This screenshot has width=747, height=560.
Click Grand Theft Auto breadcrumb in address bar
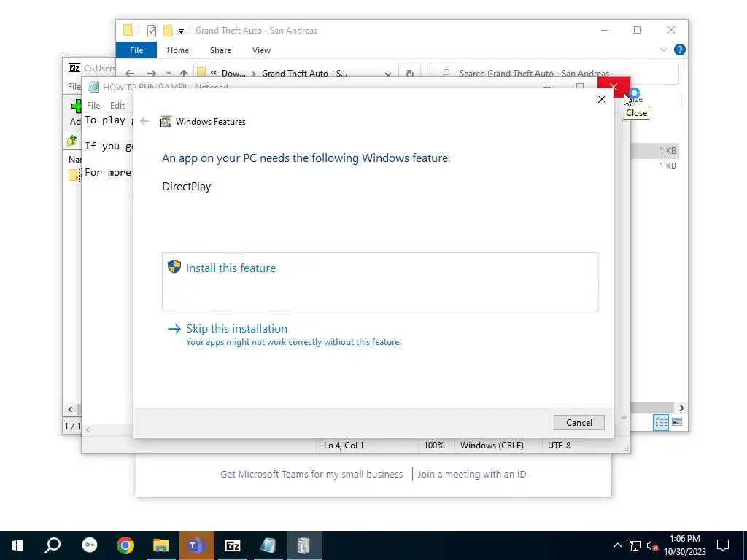[304, 74]
